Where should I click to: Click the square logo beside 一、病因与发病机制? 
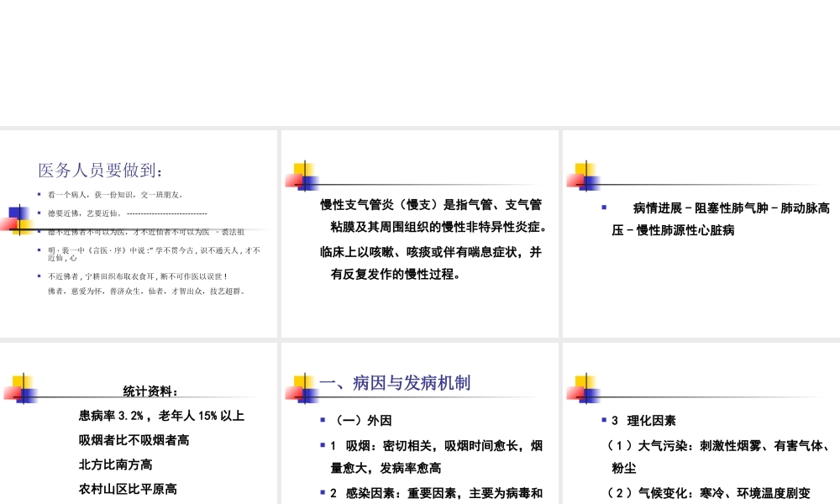tap(302, 388)
